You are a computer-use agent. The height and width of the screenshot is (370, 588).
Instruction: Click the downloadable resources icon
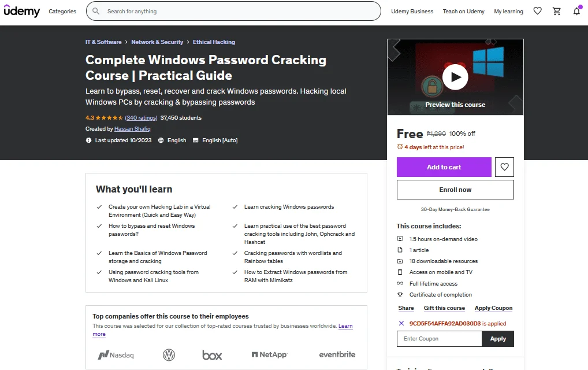point(400,261)
